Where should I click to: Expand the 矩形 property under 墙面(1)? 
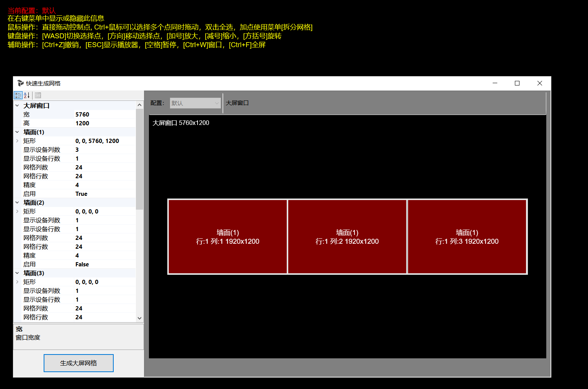point(17,141)
